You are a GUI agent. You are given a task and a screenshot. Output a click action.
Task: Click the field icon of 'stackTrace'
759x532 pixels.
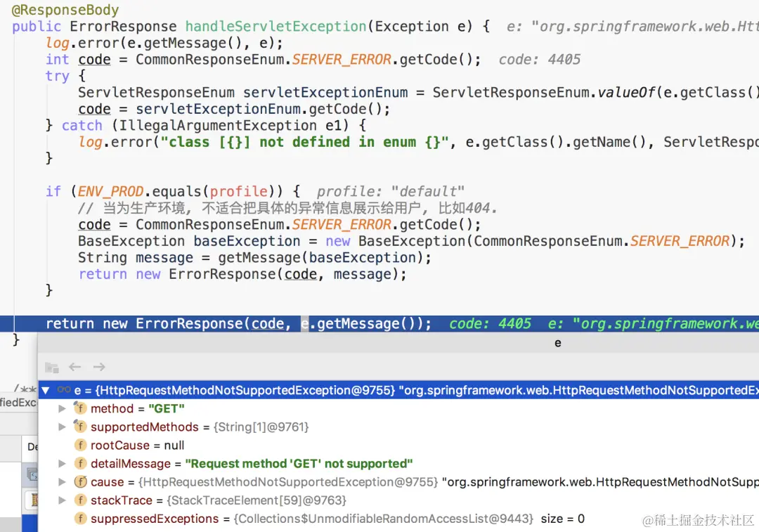pos(80,500)
